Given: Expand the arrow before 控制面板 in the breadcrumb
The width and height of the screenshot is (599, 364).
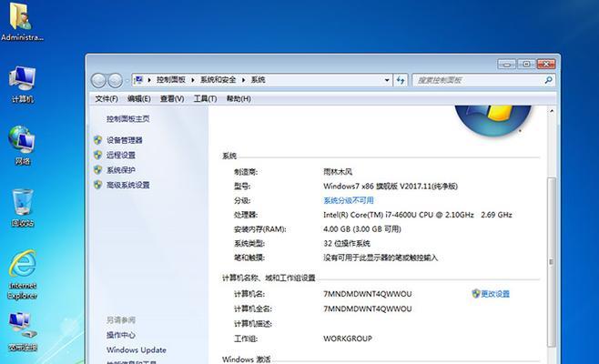Looking at the screenshot, I should coord(149,80).
